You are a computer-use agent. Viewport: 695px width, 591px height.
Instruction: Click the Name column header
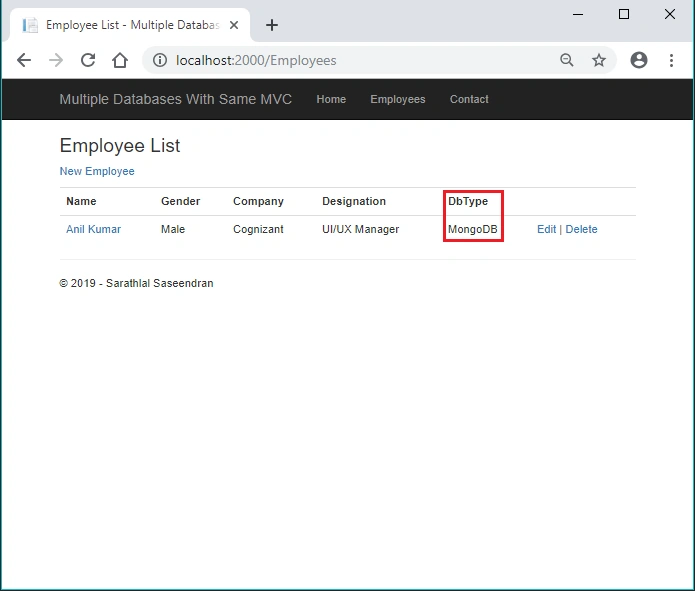click(81, 201)
